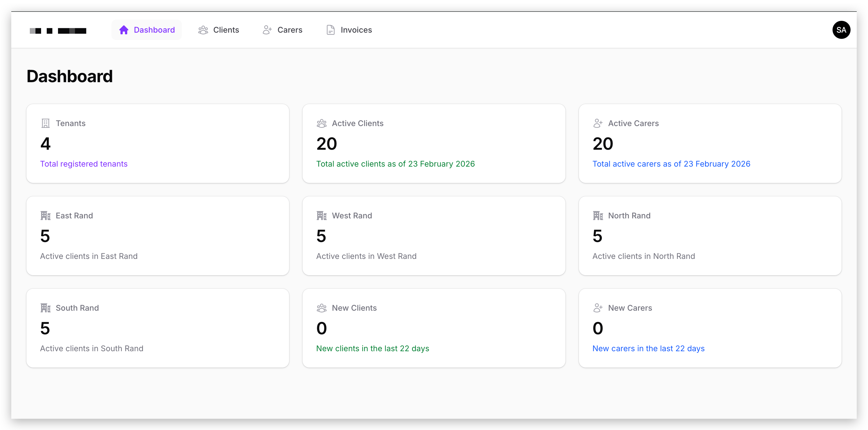868x430 pixels.
Task: Click the office icon on West Rand card
Action: coord(321,216)
